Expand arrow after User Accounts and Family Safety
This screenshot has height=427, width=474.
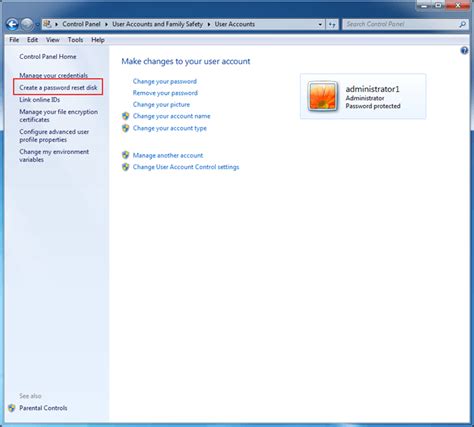point(209,24)
